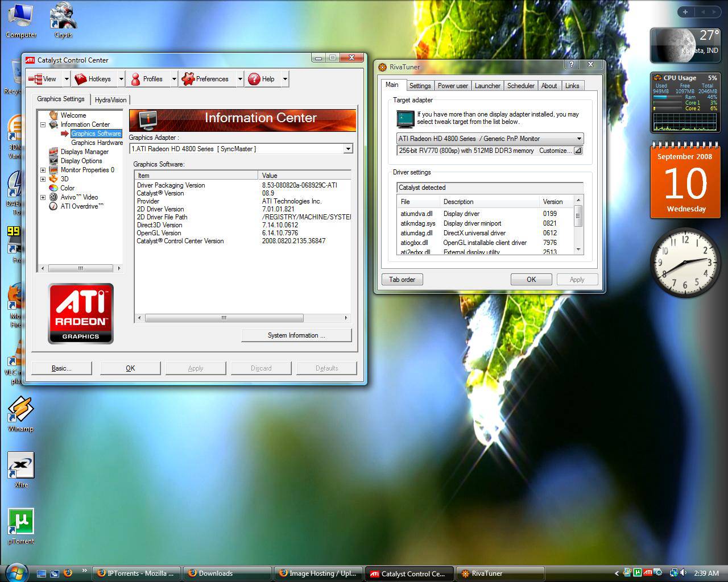Click the tree panel horizontal scrollbar

80,268
